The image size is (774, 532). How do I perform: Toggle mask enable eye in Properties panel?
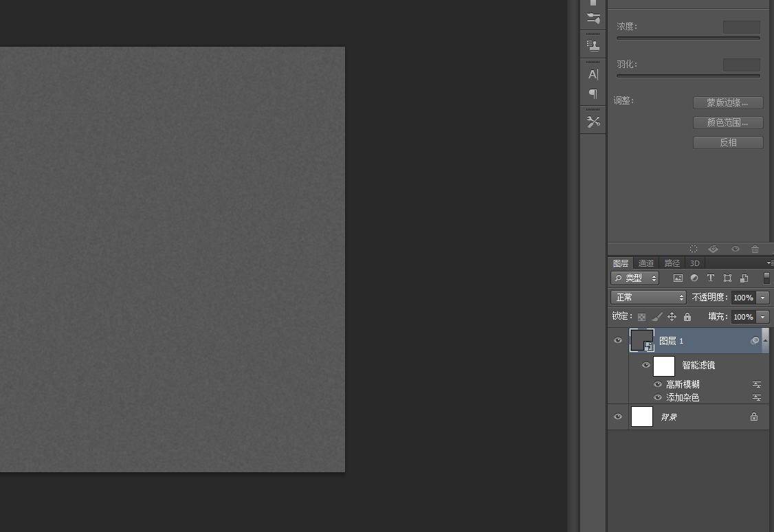point(735,250)
